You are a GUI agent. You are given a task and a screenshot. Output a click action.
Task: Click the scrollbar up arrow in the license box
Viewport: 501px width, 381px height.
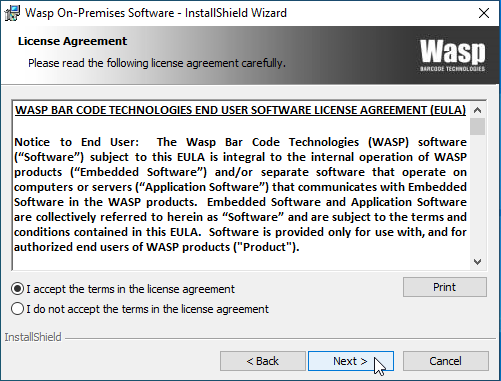[x=477, y=110]
